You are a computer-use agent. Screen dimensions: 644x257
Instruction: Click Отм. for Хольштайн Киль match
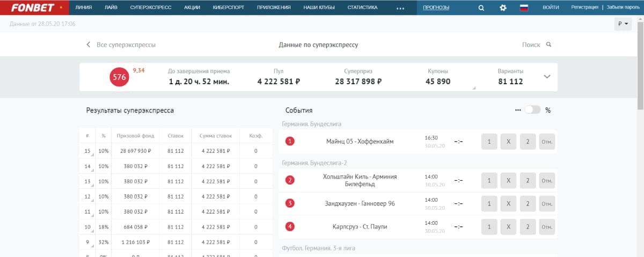point(547,180)
